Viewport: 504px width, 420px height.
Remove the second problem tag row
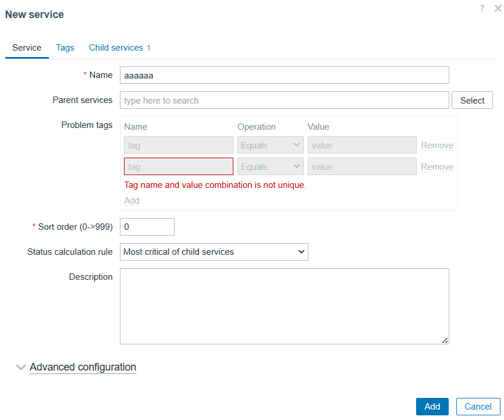click(x=437, y=167)
